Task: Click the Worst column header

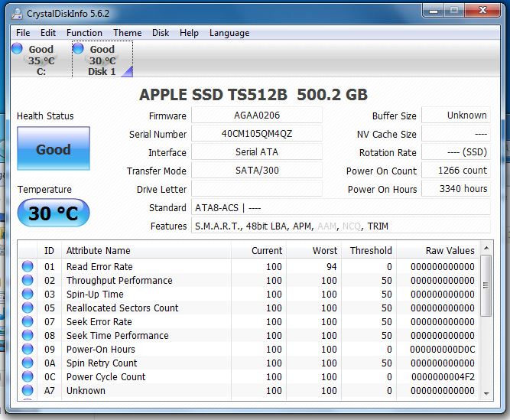Action: coord(313,250)
